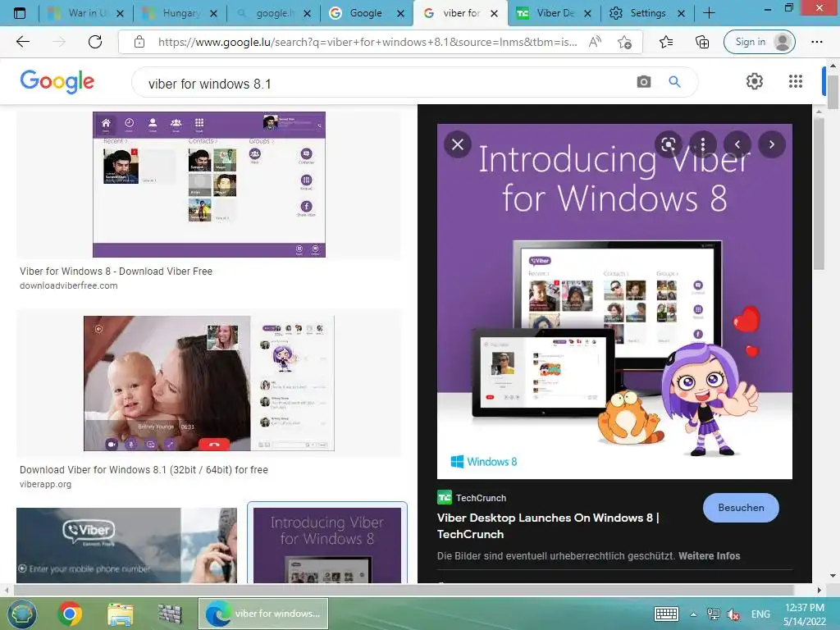Refresh the current page
This screenshot has height=630, width=840.
point(95,42)
